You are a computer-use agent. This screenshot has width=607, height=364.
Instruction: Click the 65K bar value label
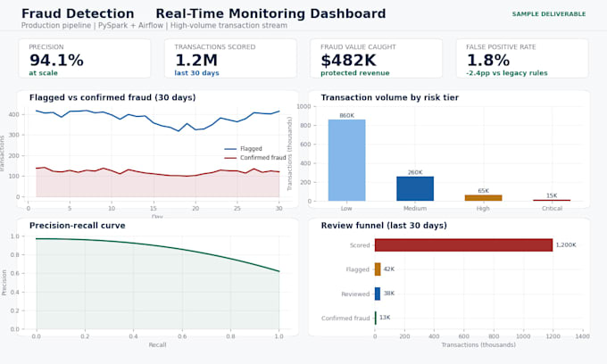coord(484,191)
